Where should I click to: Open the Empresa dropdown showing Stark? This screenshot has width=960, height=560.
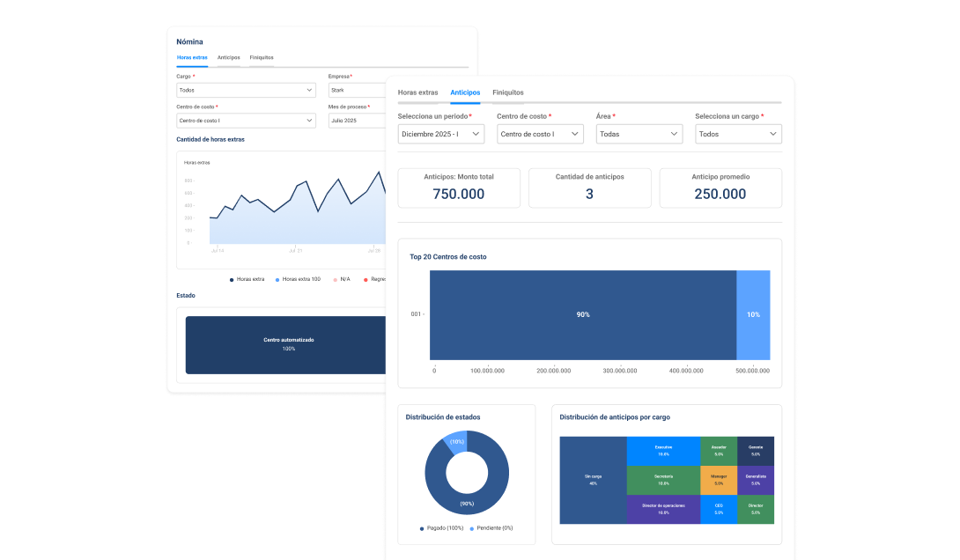(x=357, y=90)
